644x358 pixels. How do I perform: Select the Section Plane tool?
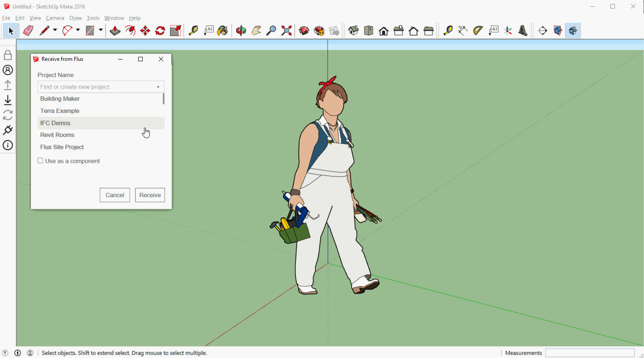(x=542, y=30)
